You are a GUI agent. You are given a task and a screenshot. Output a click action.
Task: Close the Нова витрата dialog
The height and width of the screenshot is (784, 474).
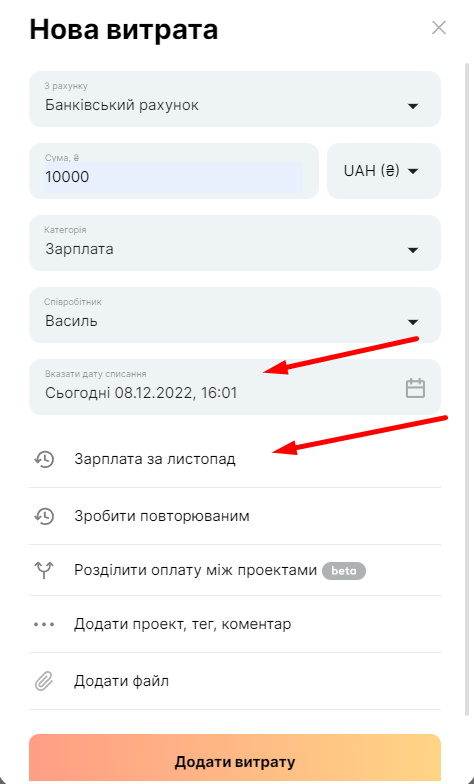438,28
